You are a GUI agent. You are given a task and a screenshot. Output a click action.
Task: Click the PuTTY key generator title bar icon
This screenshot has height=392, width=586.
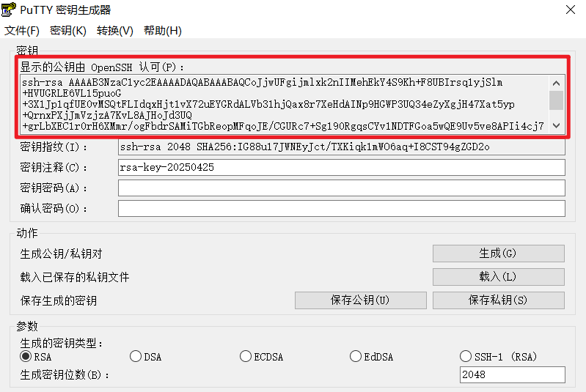point(9,10)
